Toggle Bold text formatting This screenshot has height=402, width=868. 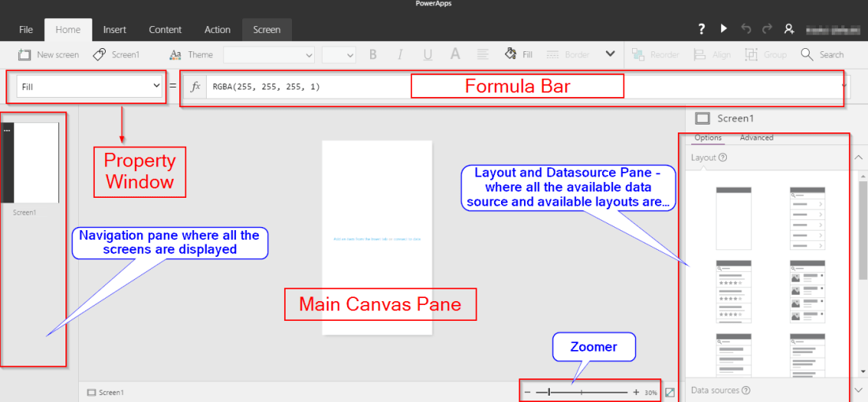372,54
